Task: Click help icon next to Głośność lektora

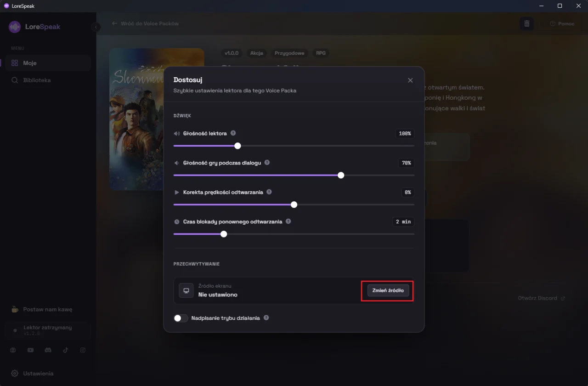Action: 233,133
